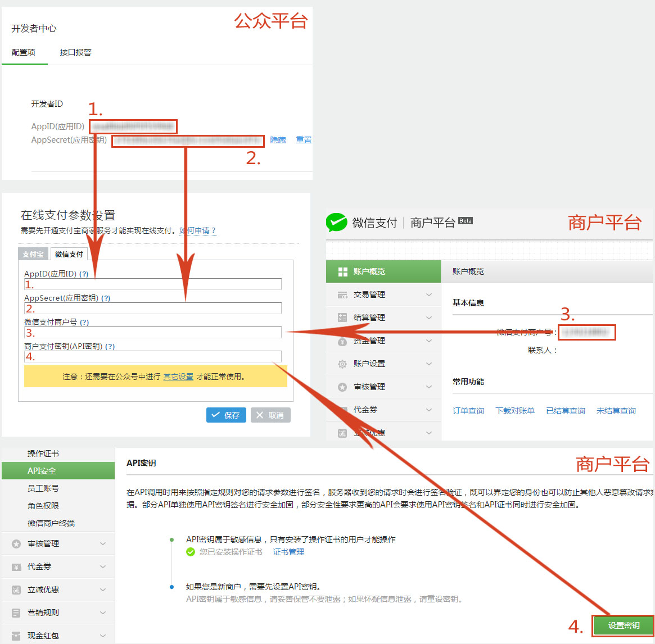
Task: Focus the AppID(应用ID) input field
Action: 153,284
